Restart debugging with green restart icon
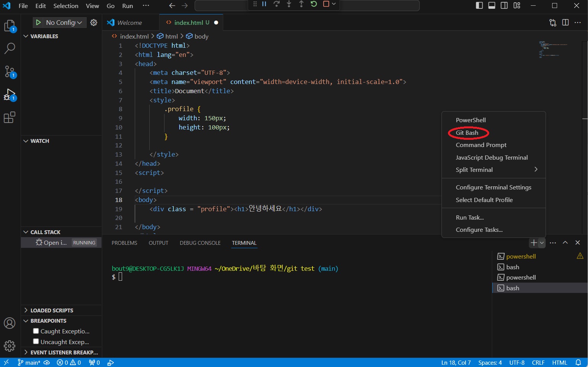This screenshot has width=588, height=367. click(314, 4)
